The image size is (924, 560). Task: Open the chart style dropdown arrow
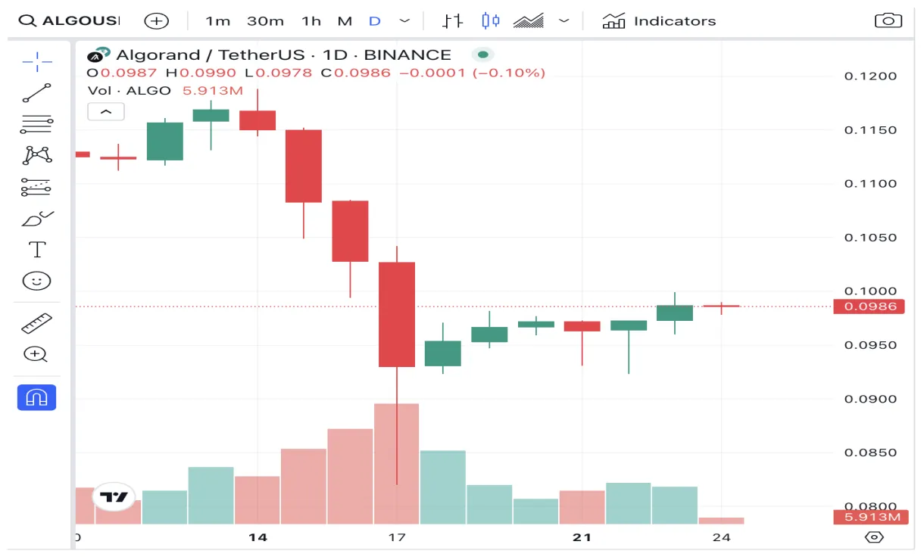(563, 20)
